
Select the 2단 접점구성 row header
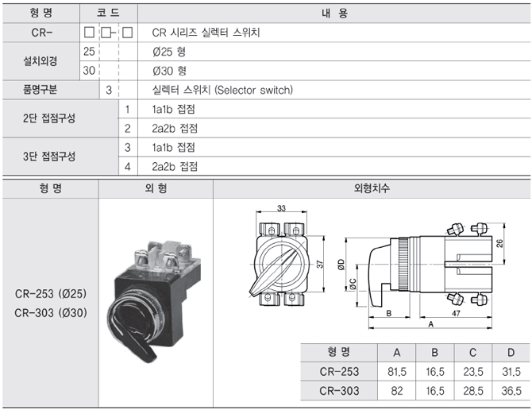pos(49,118)
